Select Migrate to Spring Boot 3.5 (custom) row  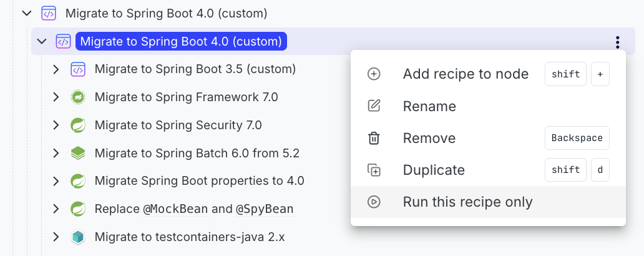click(195, 69)
